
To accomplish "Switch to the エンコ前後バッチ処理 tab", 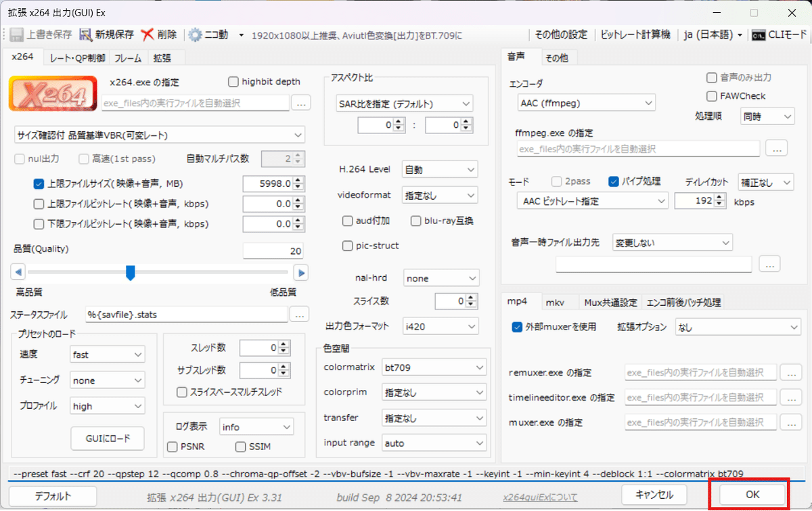I will click(683, 302).
